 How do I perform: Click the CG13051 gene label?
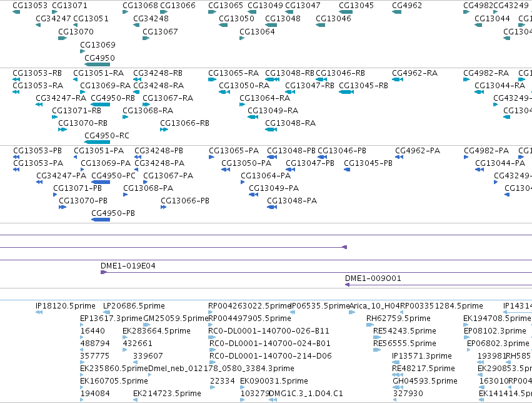click(91, 19)
